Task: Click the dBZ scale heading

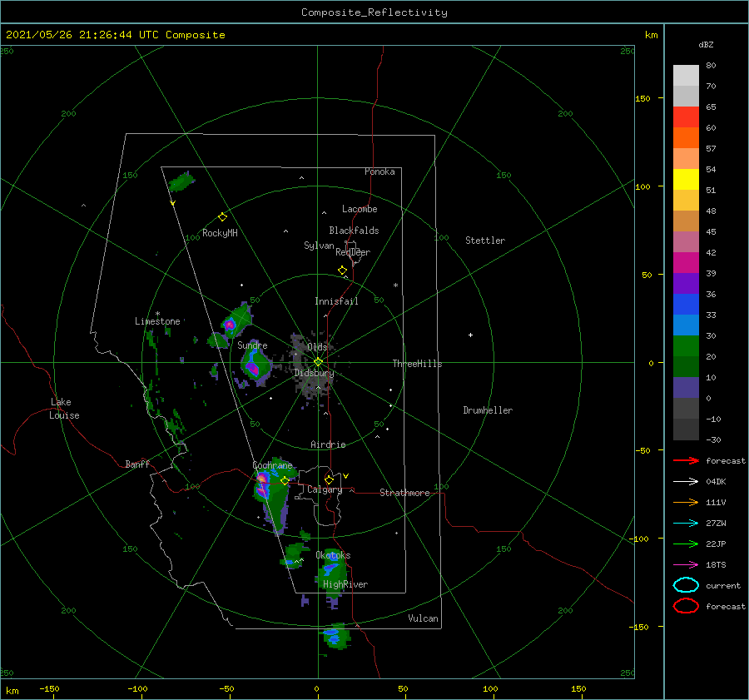Action: click(706, 44)
